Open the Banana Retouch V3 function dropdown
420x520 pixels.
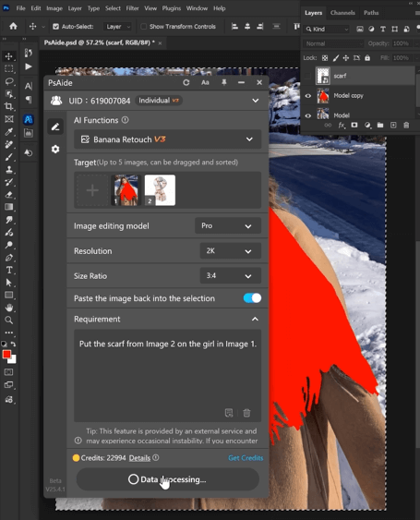(167, 139)
